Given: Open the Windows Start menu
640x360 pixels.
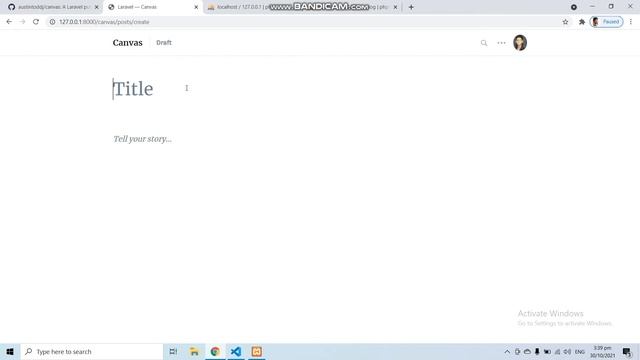Looking at the screenshot, I should click(x=10, y=351).
